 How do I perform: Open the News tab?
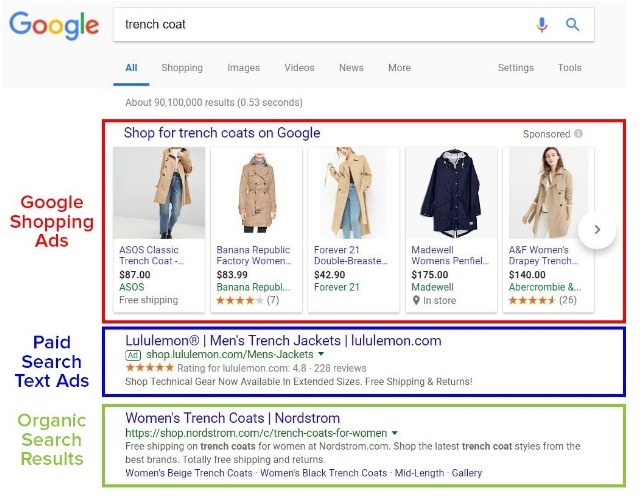pyautogui.click(x=351, y=68)
